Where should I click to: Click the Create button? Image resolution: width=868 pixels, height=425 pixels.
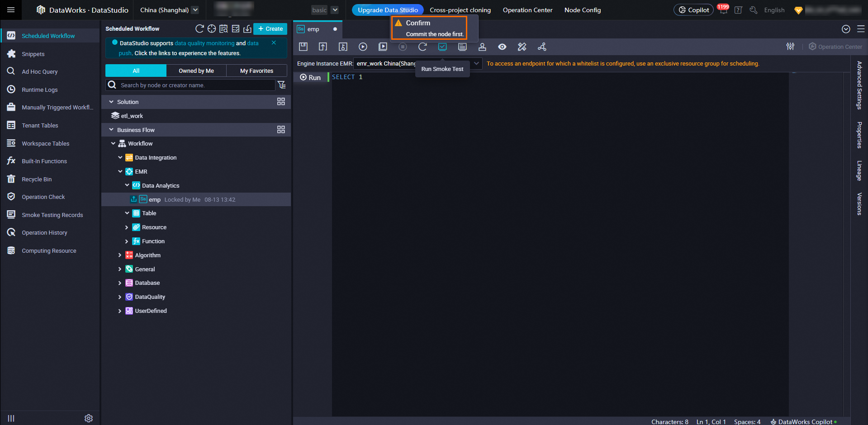(x=270, y=29)
